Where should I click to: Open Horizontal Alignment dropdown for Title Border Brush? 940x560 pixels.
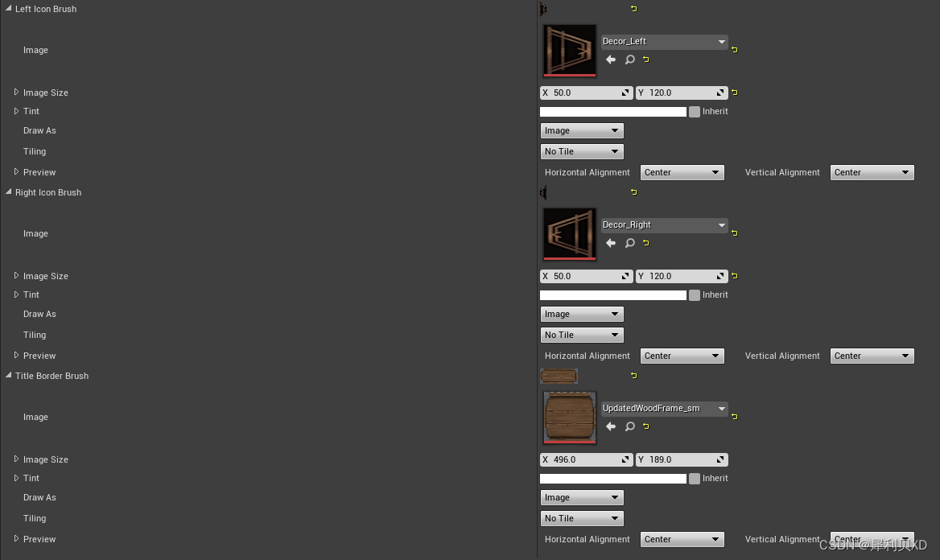pos(682,539)
